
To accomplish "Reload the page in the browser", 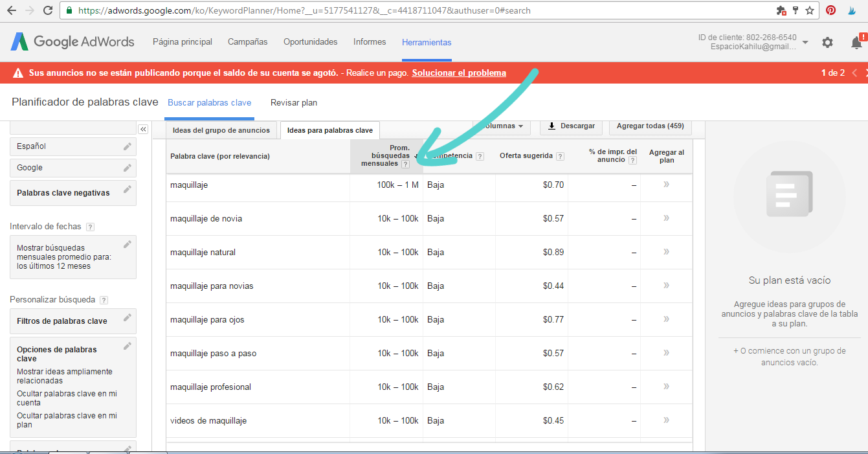I will pyautogui.click(x=47, y=10).
